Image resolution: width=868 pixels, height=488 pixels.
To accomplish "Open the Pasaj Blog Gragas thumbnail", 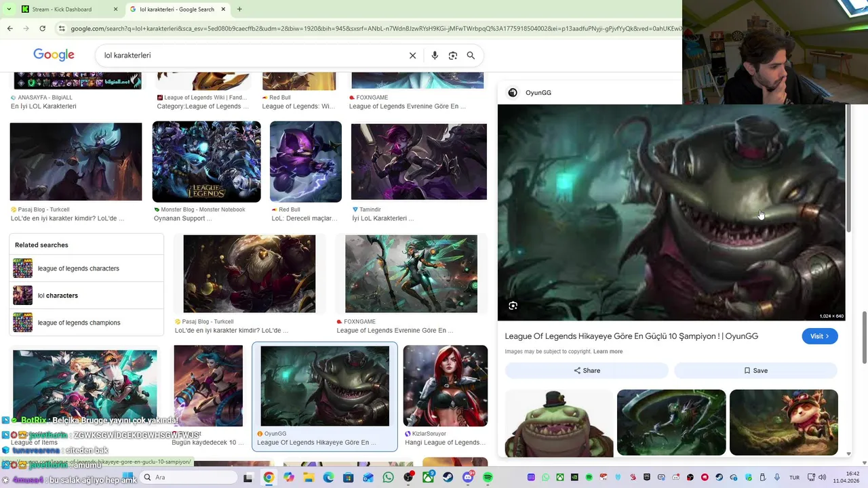I will pos(250,274).
